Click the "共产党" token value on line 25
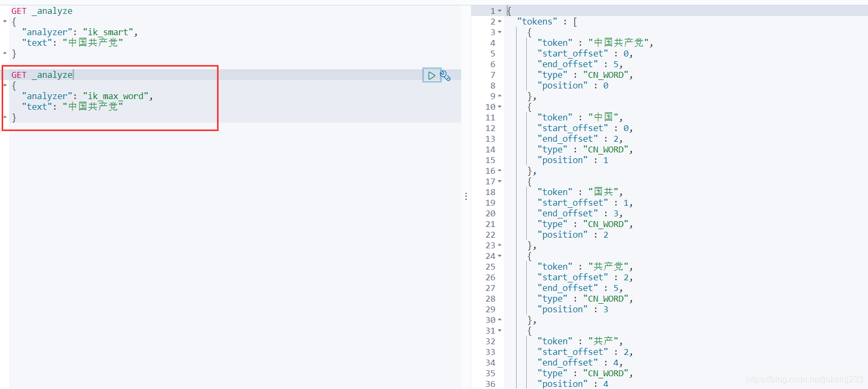 [x=608, y=266]
